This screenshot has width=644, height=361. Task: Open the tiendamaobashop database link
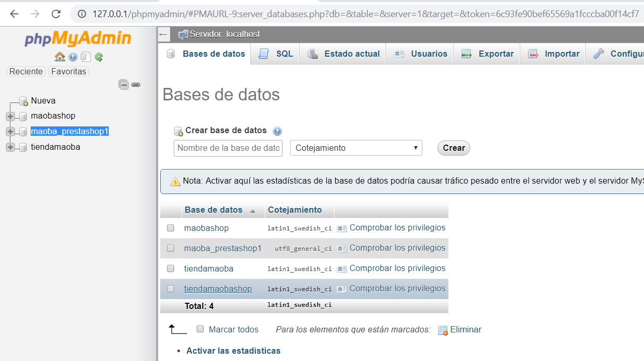[x=218, y=289]
